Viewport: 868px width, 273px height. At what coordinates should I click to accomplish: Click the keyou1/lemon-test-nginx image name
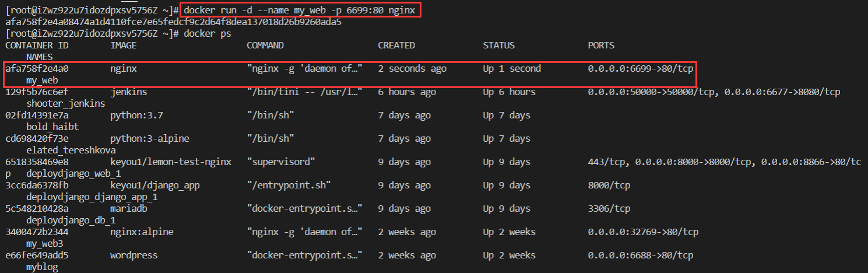pyautogui.click(x=171, y=162)
